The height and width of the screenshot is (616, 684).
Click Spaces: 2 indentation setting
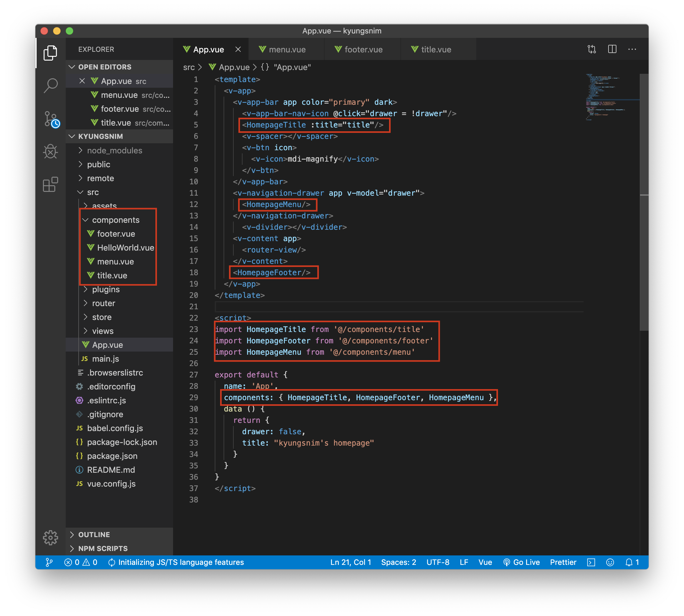click(x=398, y=562)
